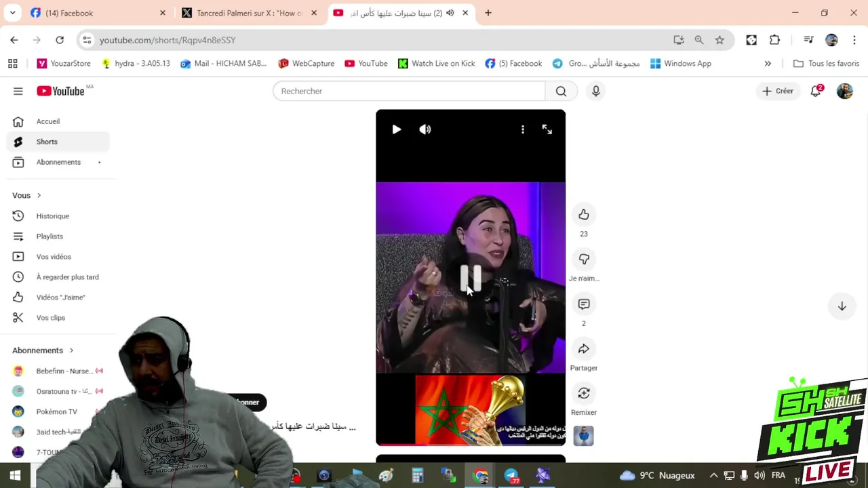Viewport: 868px width, 488px height.
Task: Open a new browser tab
Action: [x=488, y=13]
